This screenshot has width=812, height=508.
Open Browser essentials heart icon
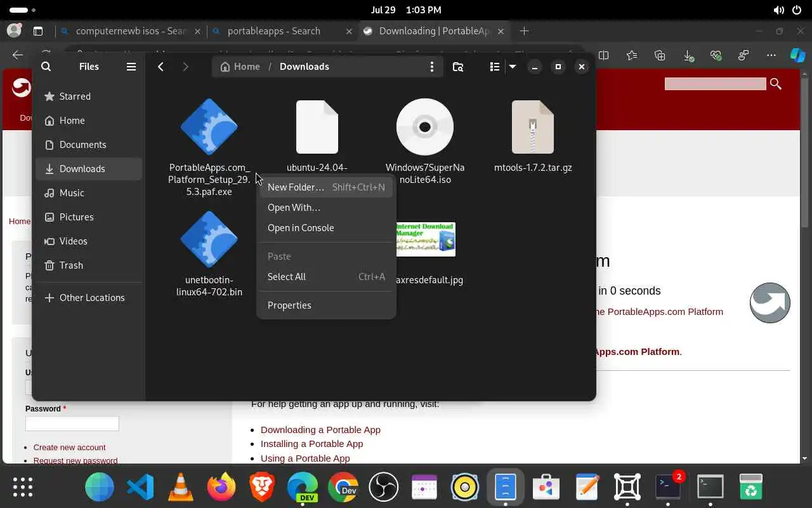716,55
